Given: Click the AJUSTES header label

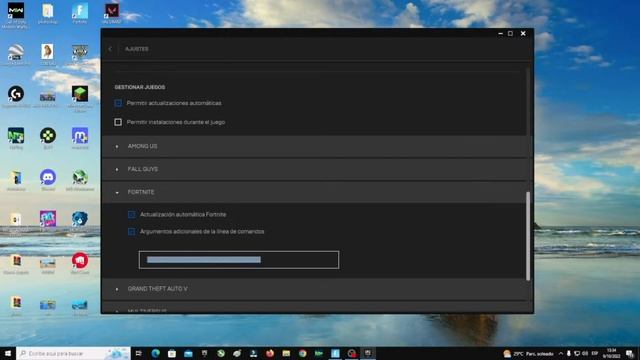Looking at the screenshot, I should click(137, 49).
